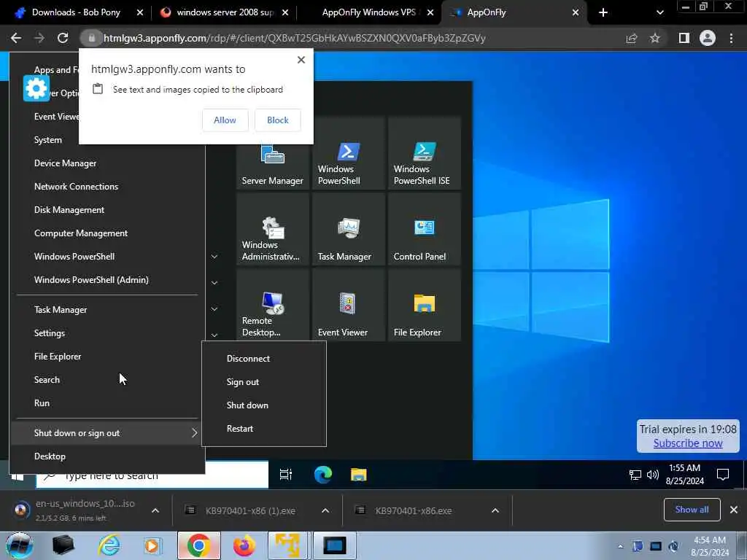Allow clipboard access in permission popup
This screenshot has height=560, width=747.
[x=225, y=120]
